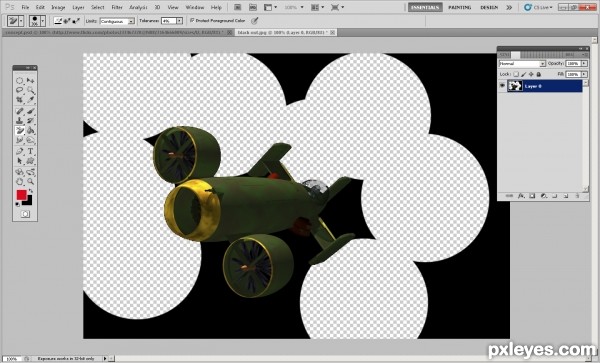The width and height of the screenshot is (600, 363).
Task: Select the History Brush tool
Action: [x=31, y=121]
